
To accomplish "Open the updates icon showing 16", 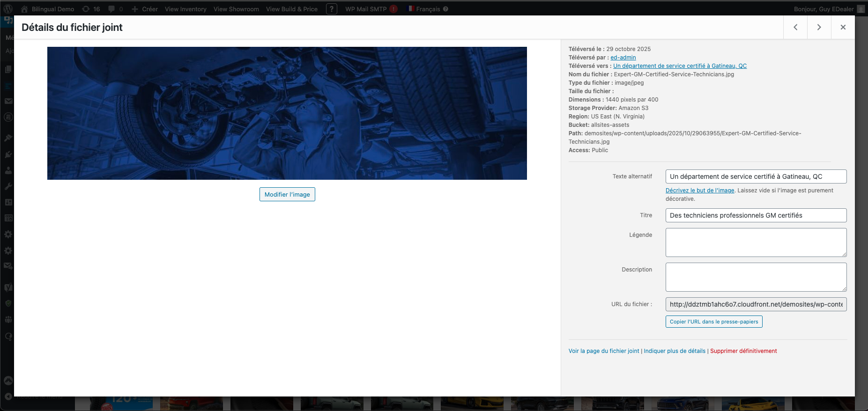I will [x=91, y=9].
